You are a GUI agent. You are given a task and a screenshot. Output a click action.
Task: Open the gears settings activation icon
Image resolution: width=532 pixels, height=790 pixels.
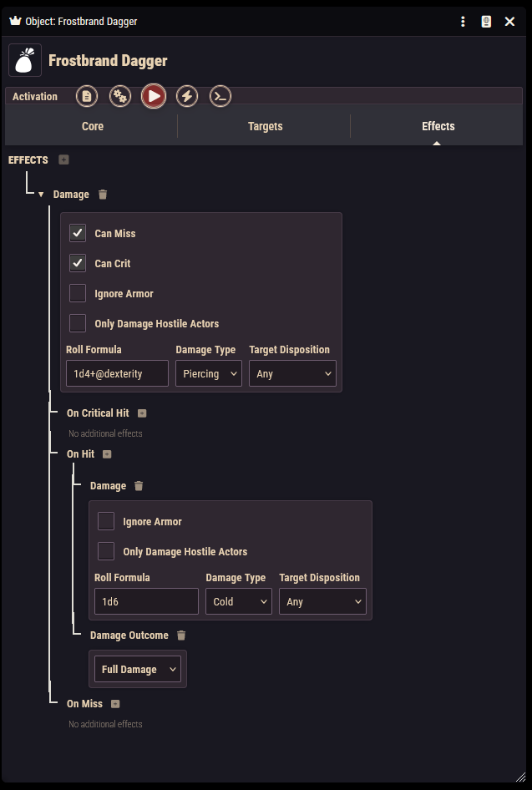point(120,96)
